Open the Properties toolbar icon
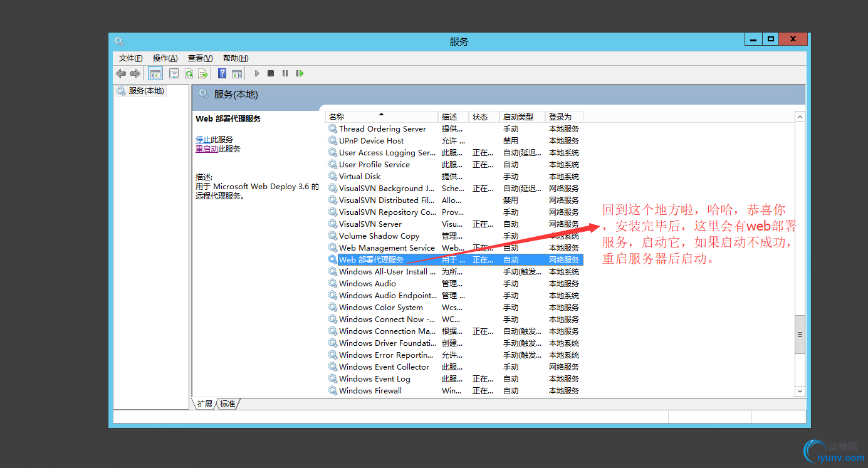The width and height of the screenshot is (868, 468). point(174,73)
